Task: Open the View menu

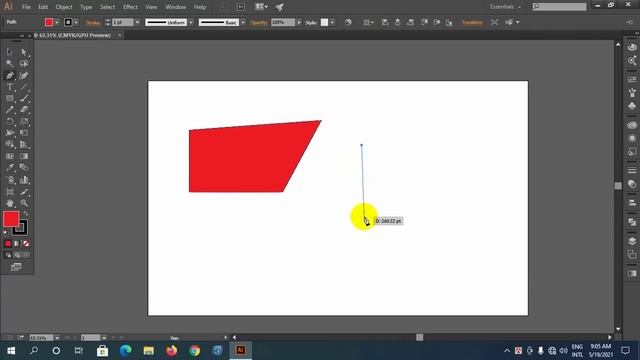Action: [x=151, y=7]
